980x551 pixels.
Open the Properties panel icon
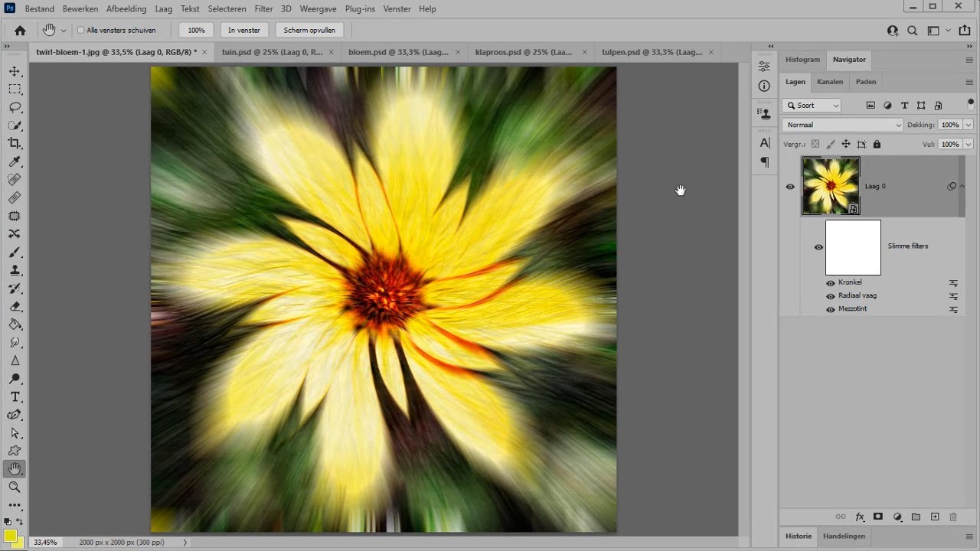(764, 67)
